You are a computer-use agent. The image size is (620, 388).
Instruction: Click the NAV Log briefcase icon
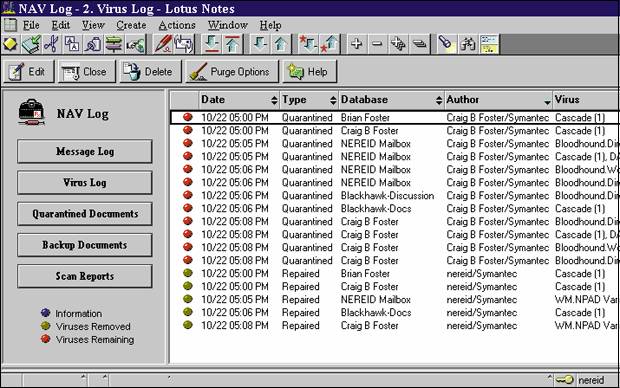point(31,113)
